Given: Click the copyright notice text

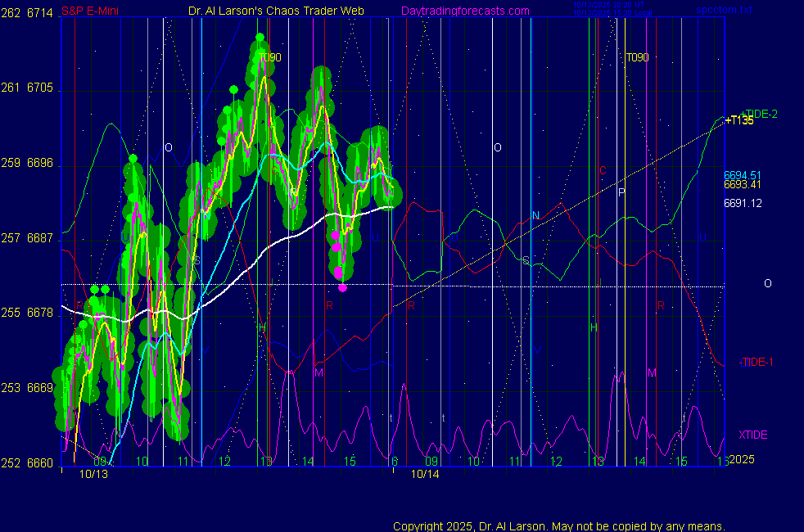Looking at the screenshot, I should point(559,526).
